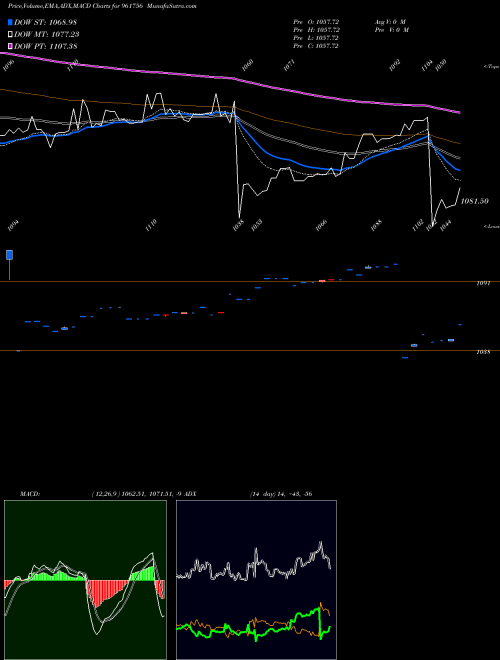Click the DOW PT: 1107.38 label
500x660 pixels.
point(45,46)
